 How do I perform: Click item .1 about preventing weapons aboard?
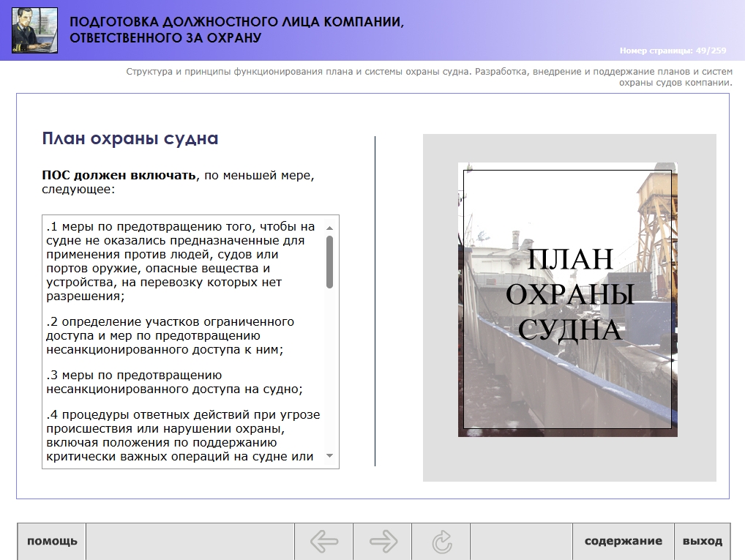point(180,261)
